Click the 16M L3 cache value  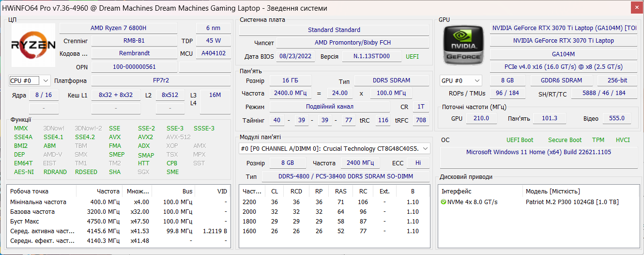click(x=215, y=95)
